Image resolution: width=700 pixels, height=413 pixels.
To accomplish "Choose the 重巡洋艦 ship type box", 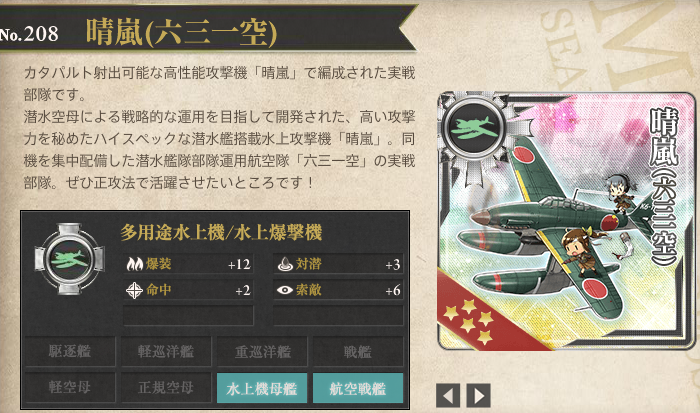I will click(x=262, y=351).
